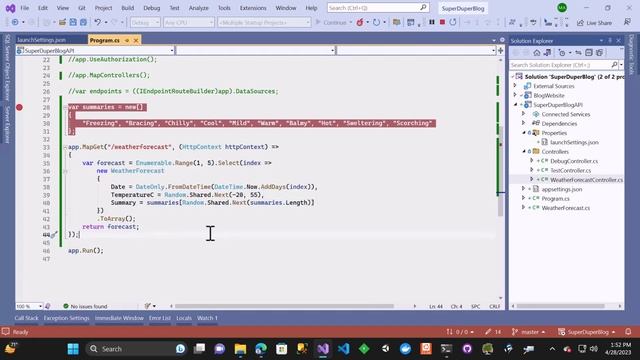640x360 pixels.
Task: Click the editor horizontal scrollbar
Action: (x=284, y=306)
